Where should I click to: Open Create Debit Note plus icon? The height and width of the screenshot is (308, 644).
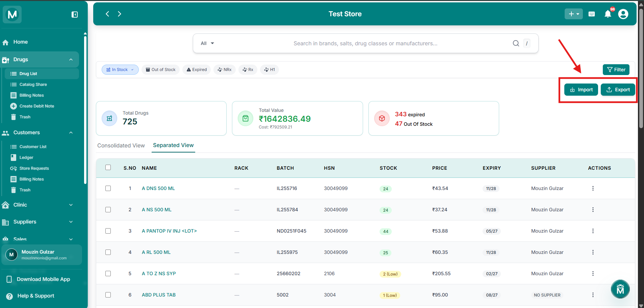(14, 106)
